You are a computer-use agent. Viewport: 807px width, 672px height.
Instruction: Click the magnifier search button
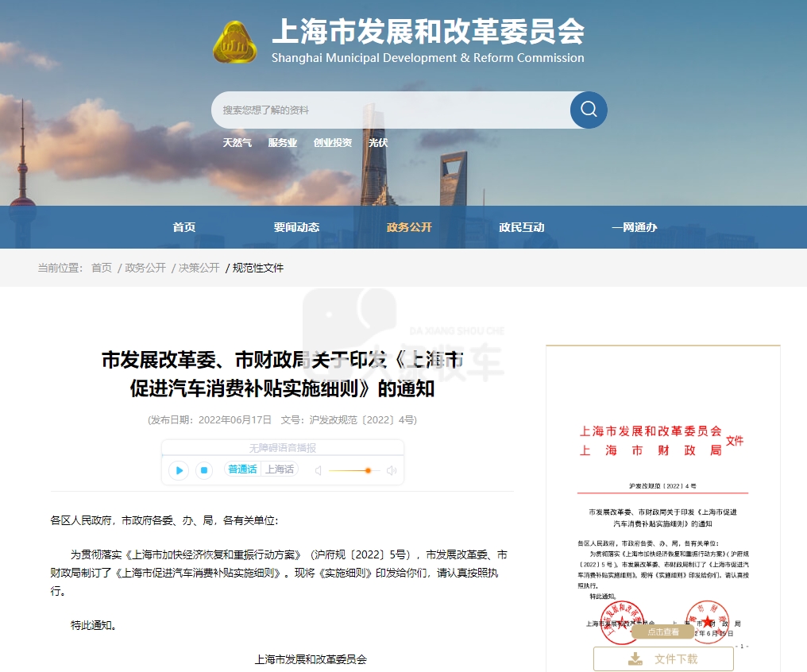click(589, 110)
